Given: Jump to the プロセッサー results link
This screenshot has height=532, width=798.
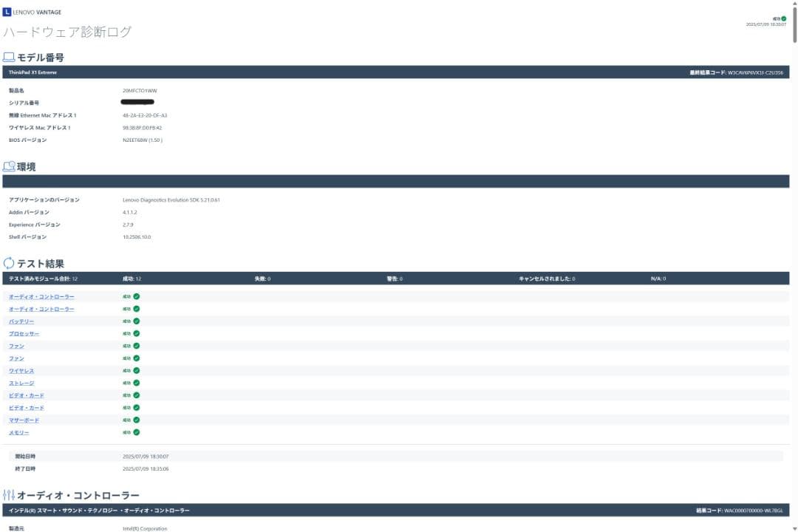Looking at the screenshot, I should pyautogui.click(x=24, y=334).
